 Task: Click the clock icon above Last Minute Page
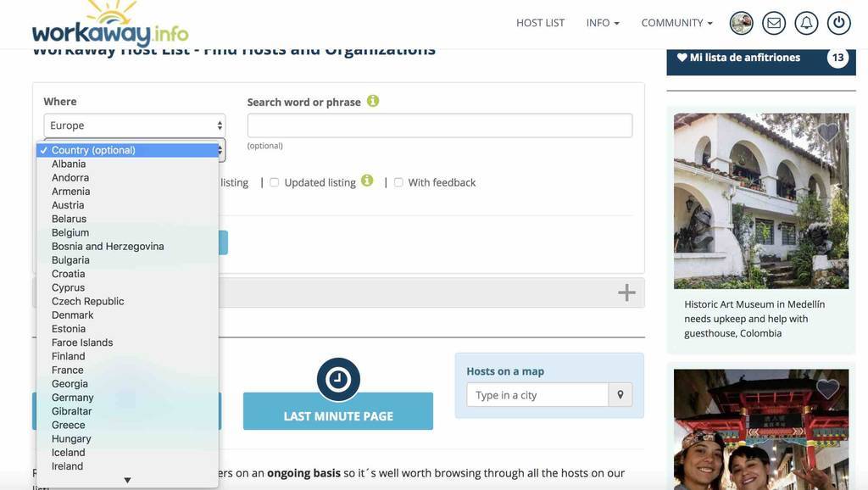(x=338, y=379)
